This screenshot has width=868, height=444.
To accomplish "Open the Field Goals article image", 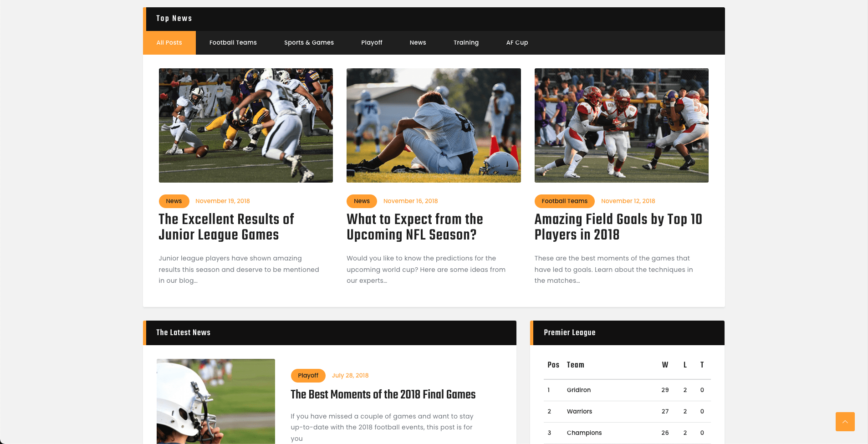I will (622, 125).
